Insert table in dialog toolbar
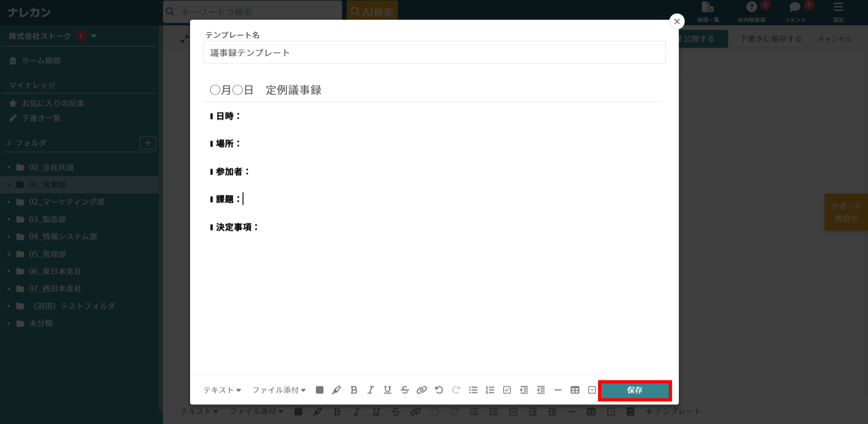868x424 pixels. 575,390
